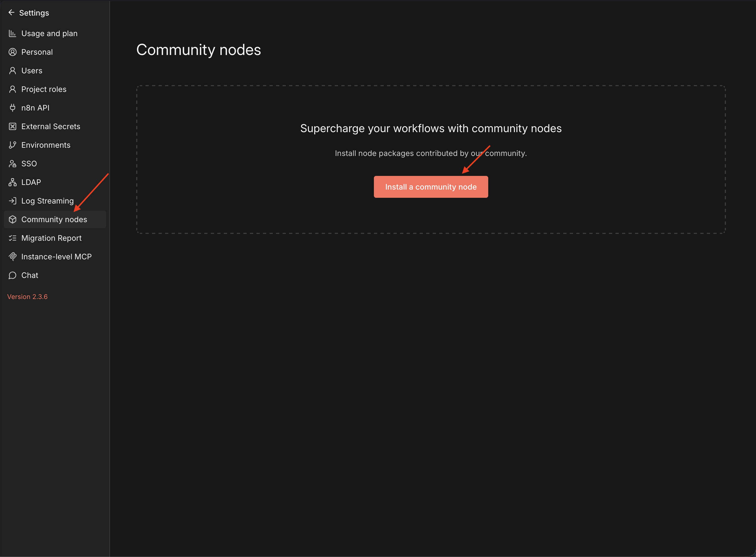The height and width of the screenshot is (557, 756).
Task: Click the Migration Report checklist icon
Action: (x=13, y=238)
